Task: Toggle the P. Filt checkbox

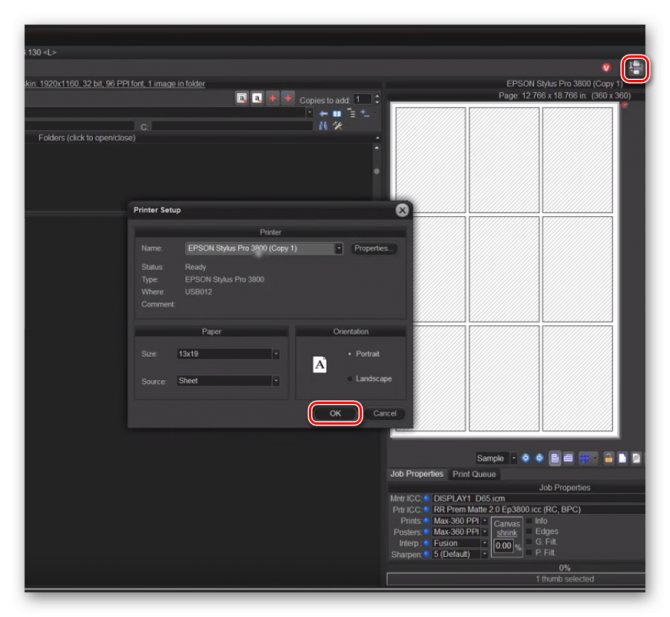Action: (529, 552)
